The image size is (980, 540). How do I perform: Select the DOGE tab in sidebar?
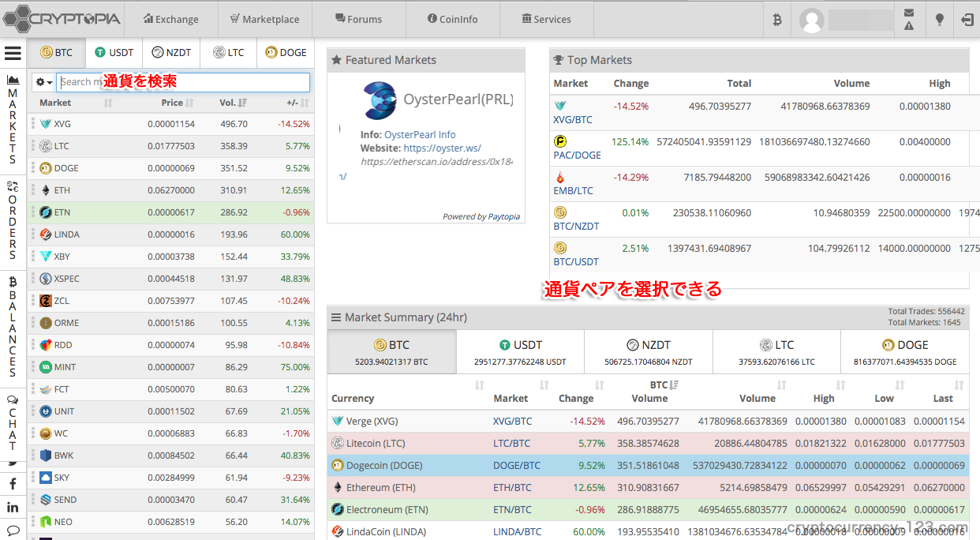pos(286,53)
